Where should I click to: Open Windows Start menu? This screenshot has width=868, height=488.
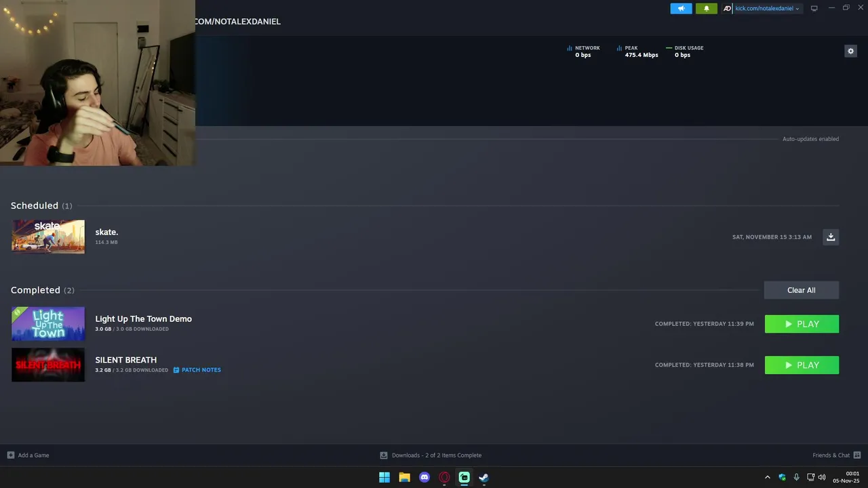(384, 477)
